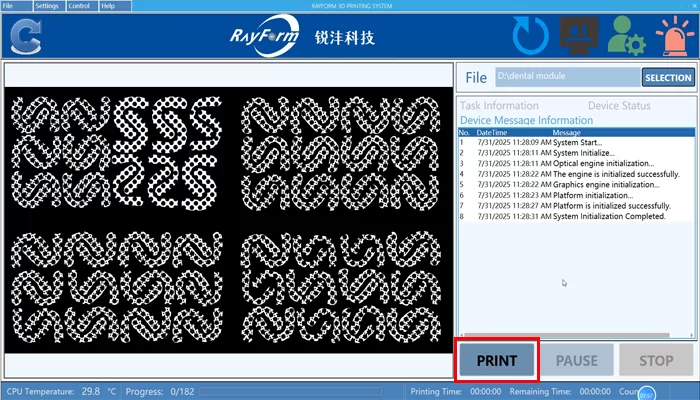
Task: Select the 'System Initialize...' message row
Action: (576, 153)
